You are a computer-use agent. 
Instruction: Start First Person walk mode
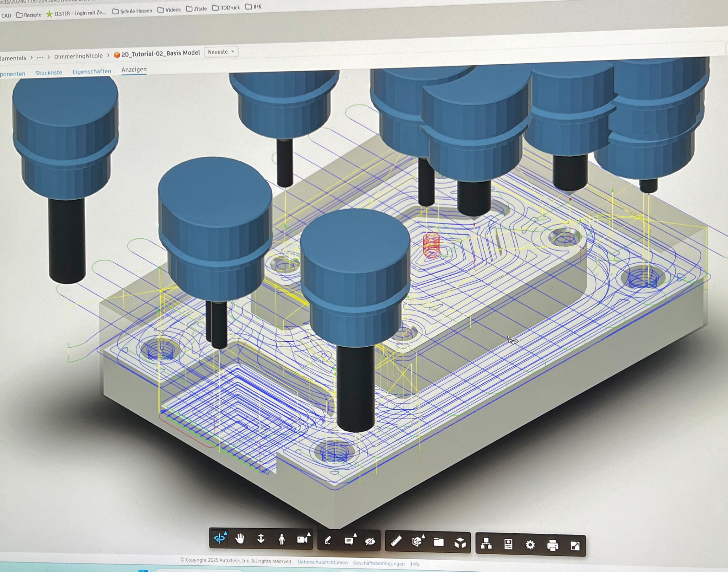tap(282, 540)
